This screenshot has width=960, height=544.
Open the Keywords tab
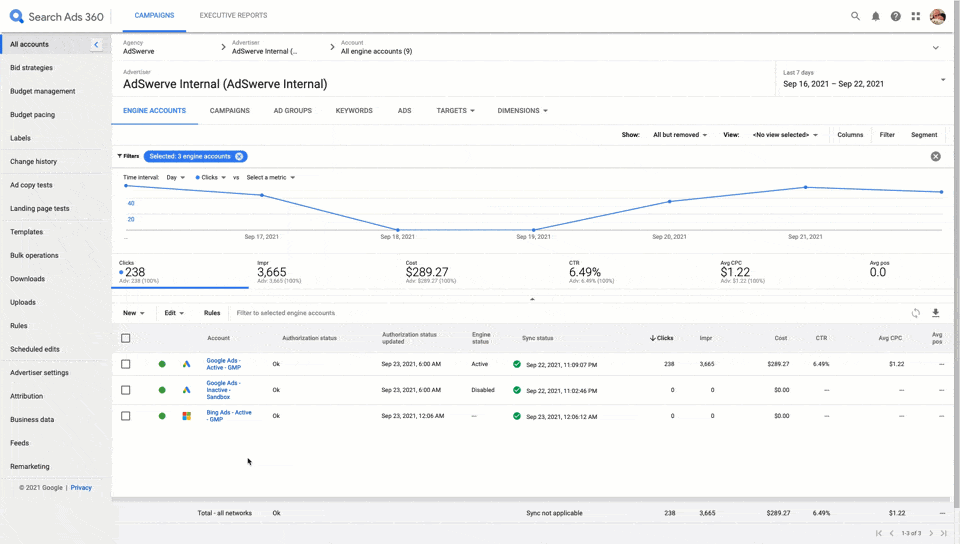point(354,111)
